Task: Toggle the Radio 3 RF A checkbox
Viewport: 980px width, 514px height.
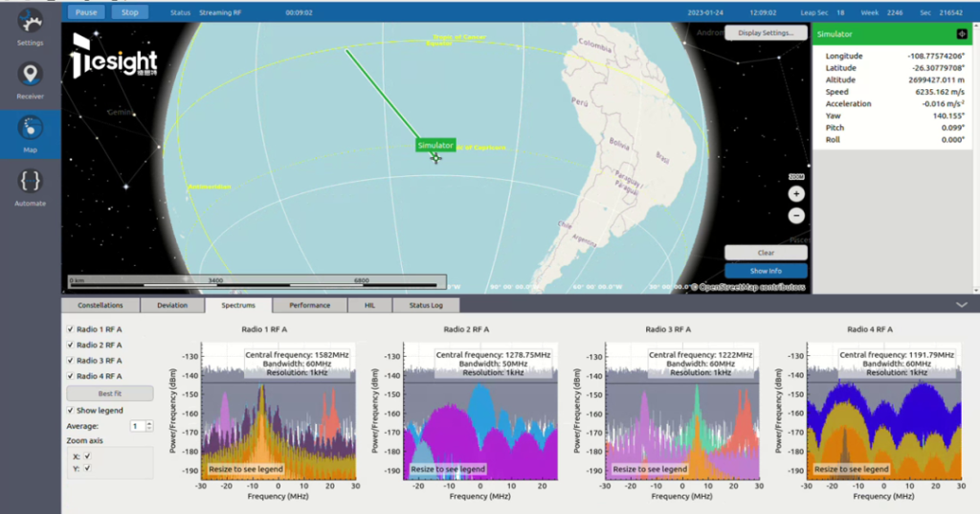Action: pos(70,360)
